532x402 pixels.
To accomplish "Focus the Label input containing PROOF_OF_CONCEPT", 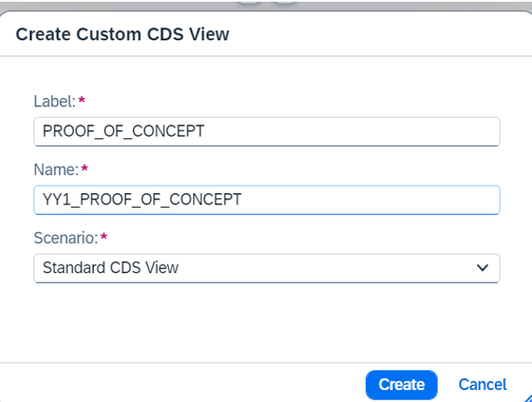I will (267, 131).
